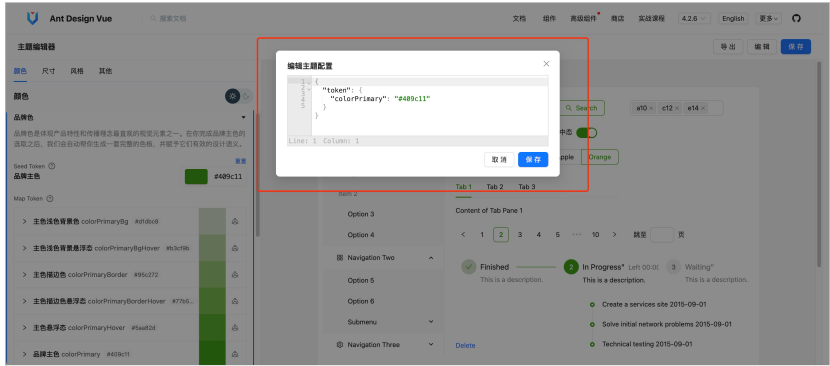Expand the Navigation Three menu
The width and height of the screenshot is (830, 366).
point(431,344)
